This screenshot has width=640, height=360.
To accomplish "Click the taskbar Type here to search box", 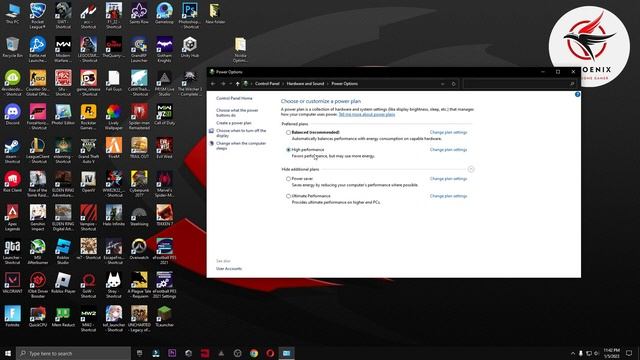I will click(x=73, y=353).
